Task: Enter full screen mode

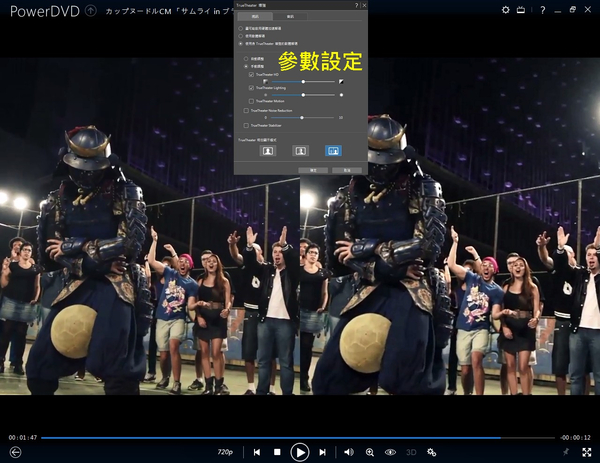Action: click(587, 452)
